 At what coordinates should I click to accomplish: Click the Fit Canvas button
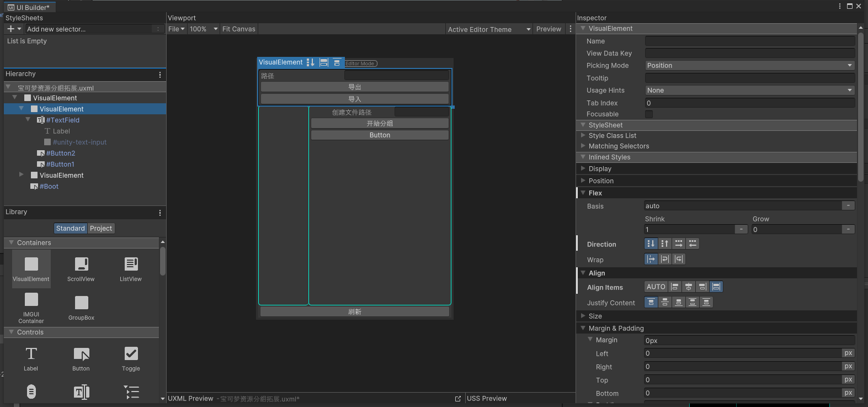(x=239, y=29)
